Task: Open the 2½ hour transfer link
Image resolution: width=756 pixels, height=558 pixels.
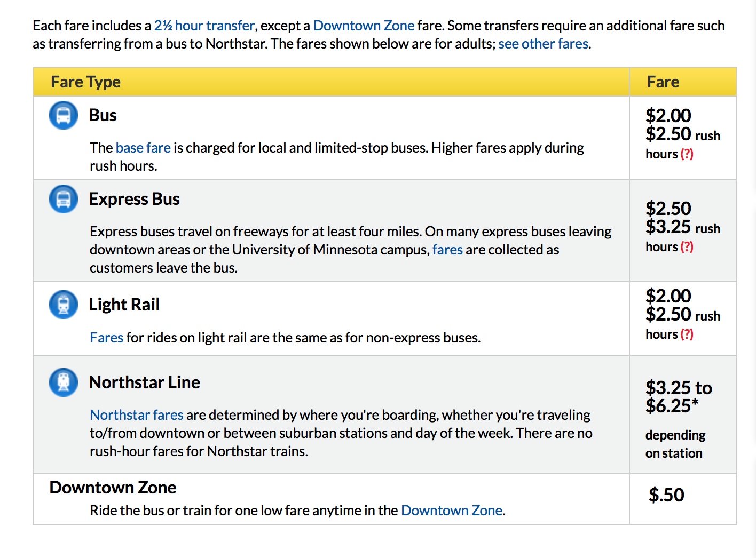Action: tap(204, 26)
